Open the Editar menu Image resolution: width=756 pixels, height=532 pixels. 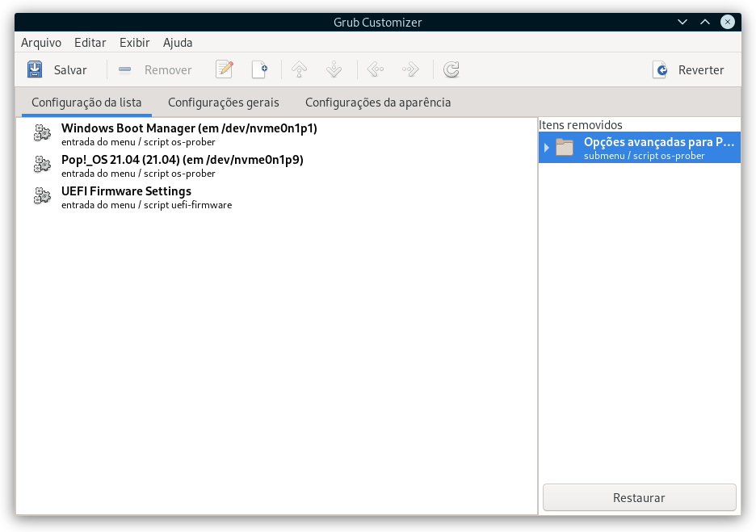(90, 43)
